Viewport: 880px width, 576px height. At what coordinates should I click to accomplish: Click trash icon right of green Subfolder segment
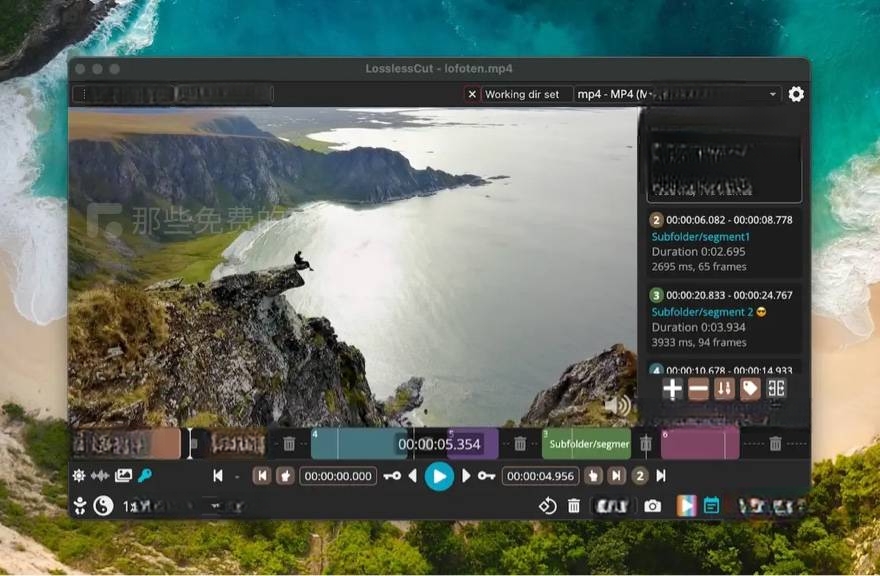point(646,444)
